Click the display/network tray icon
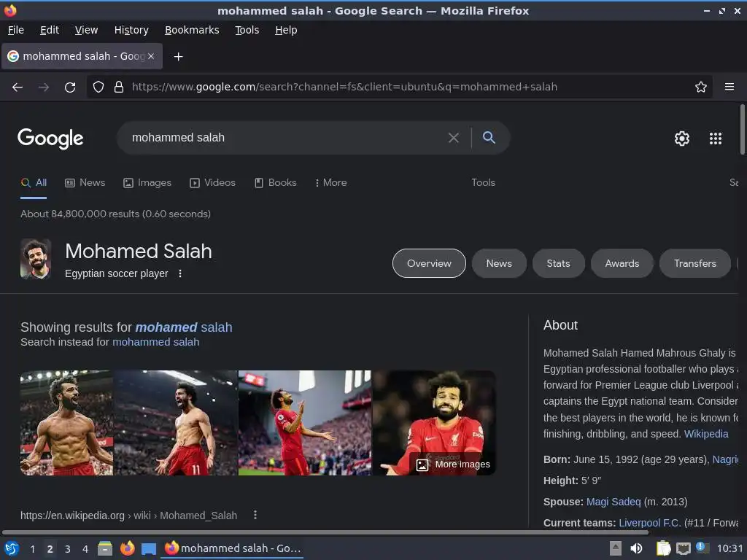The image size is (747, 560). pos(683,548)
